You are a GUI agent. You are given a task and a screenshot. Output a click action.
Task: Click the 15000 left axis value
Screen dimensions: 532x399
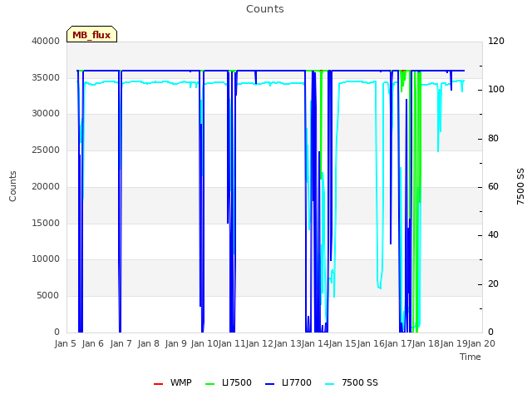(46, 223)
